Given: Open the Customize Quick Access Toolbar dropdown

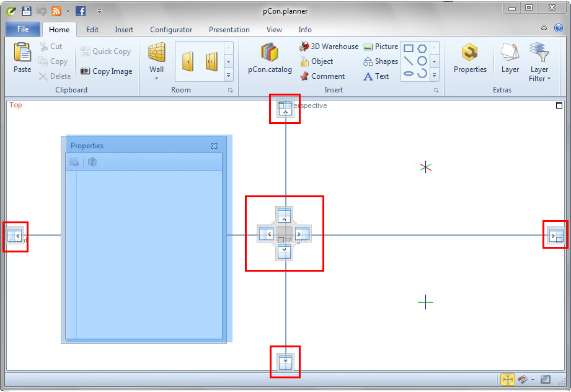Looking at the screenshot, I should (99, 11).
